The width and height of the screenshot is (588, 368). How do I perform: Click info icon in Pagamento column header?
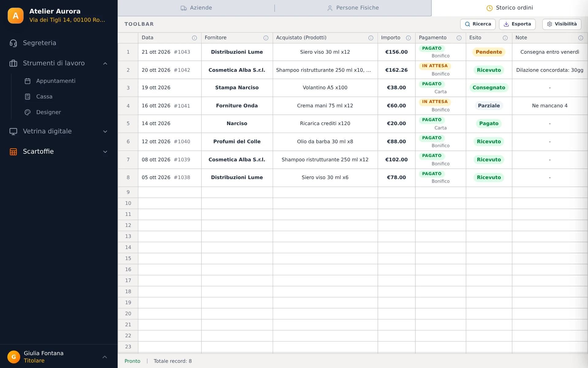(x=459, y=38)
